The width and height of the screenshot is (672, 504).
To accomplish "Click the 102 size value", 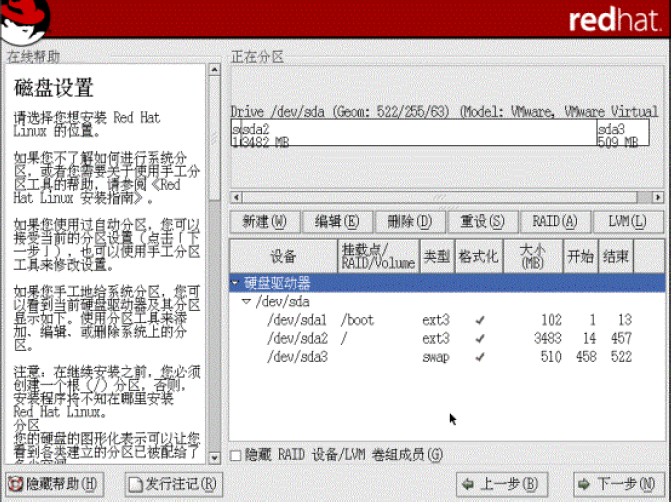I will (x=551, y=320).
